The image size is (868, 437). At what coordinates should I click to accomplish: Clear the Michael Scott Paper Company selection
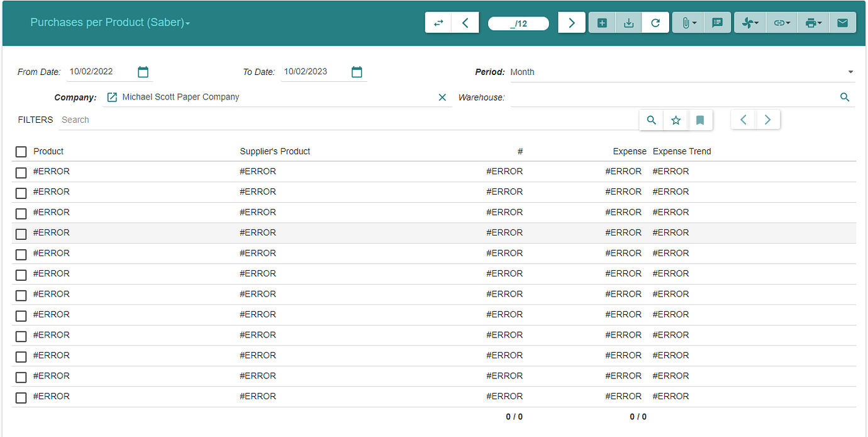[x=442, y=97]
